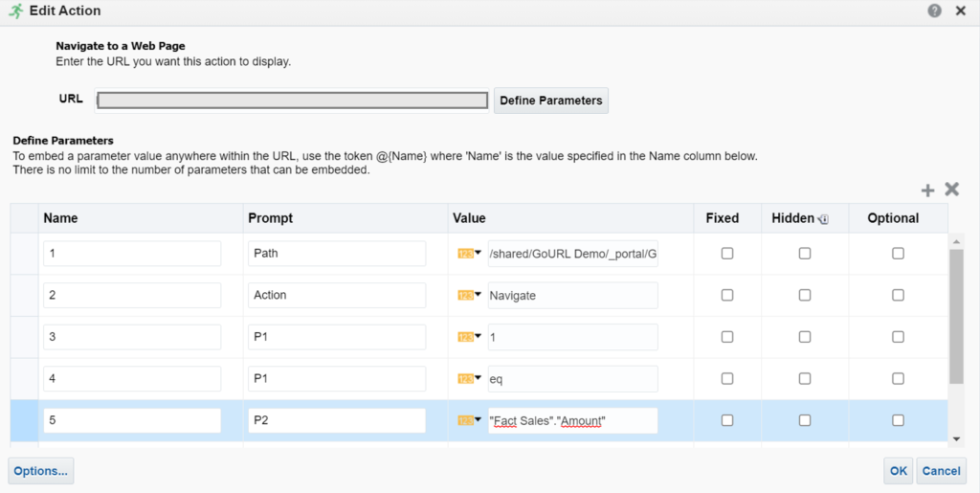Click the value field containing 1
Viewport: 980px width, 493px height.
573,337
